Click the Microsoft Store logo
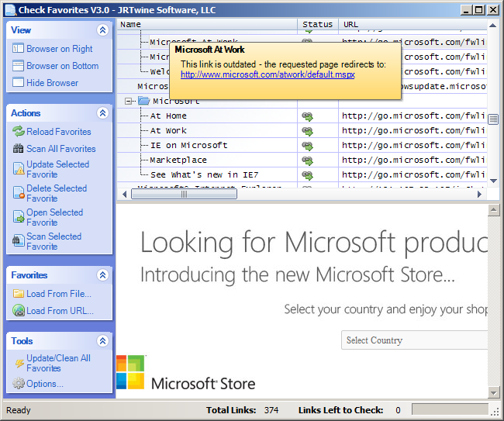Viewport: 504px width, 421px height. pos(186,373)
